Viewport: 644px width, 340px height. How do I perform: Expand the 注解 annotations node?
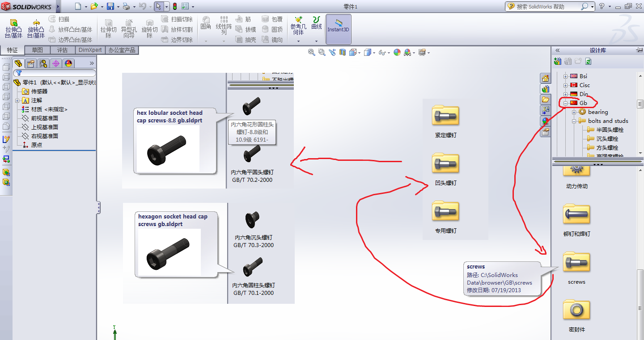coord(18,101)
